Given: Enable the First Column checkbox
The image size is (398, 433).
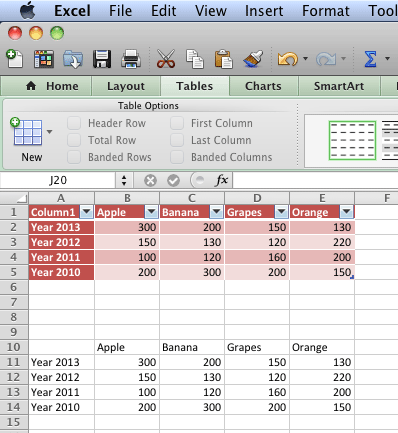Looking at the screenshot, I should 177,123.
